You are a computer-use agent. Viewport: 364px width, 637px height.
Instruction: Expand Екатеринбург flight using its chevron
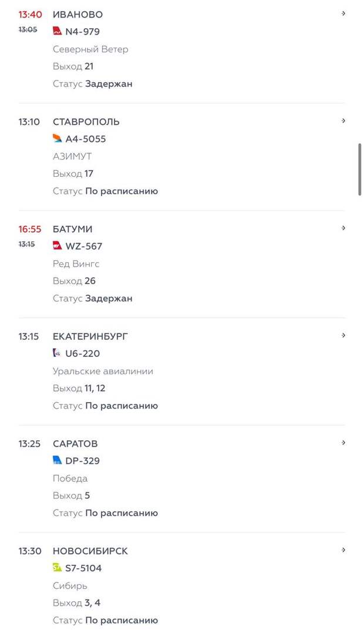(343, 336)
